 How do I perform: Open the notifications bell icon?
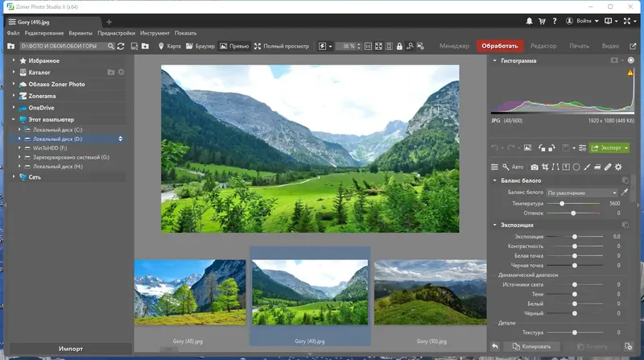coord(529,21)
